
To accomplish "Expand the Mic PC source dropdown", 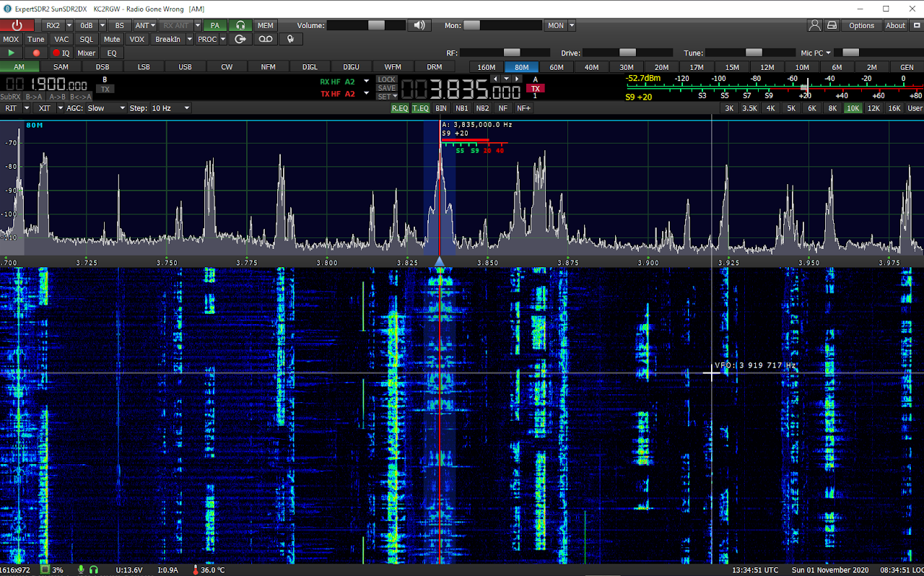I will tap(829, 53).
